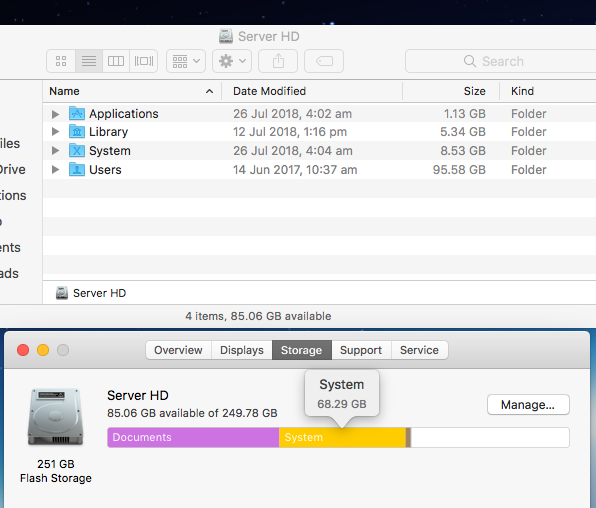Image resolution: width=596 pixels, height=508 pixels.
Task: Open the Displays tab
Action: point(242,350)
